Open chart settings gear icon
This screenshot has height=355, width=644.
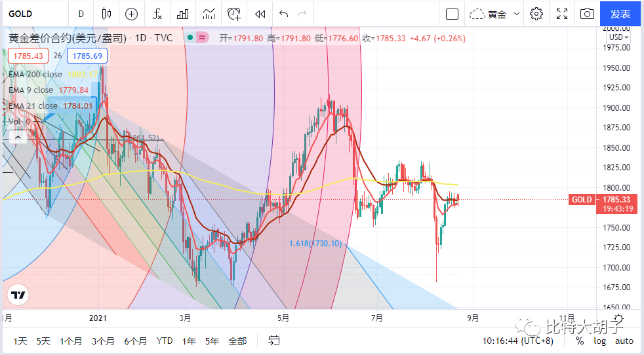536,14
